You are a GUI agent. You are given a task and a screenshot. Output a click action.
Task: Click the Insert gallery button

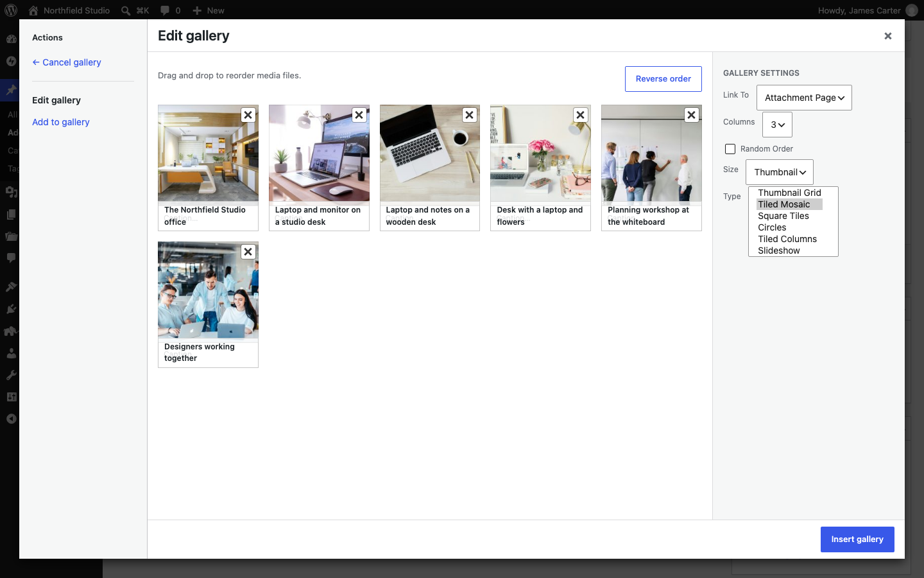(x=857, y=539)
